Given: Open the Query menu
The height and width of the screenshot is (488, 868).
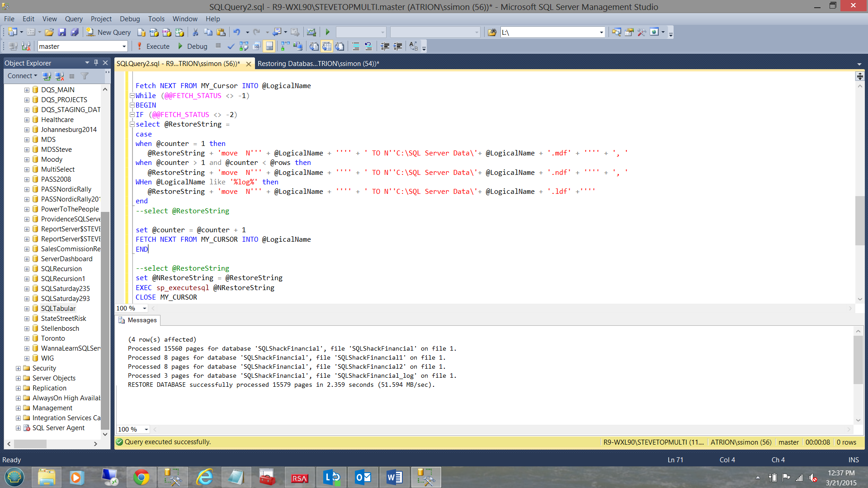Looking at the screenshot, I should click(74, 19).
